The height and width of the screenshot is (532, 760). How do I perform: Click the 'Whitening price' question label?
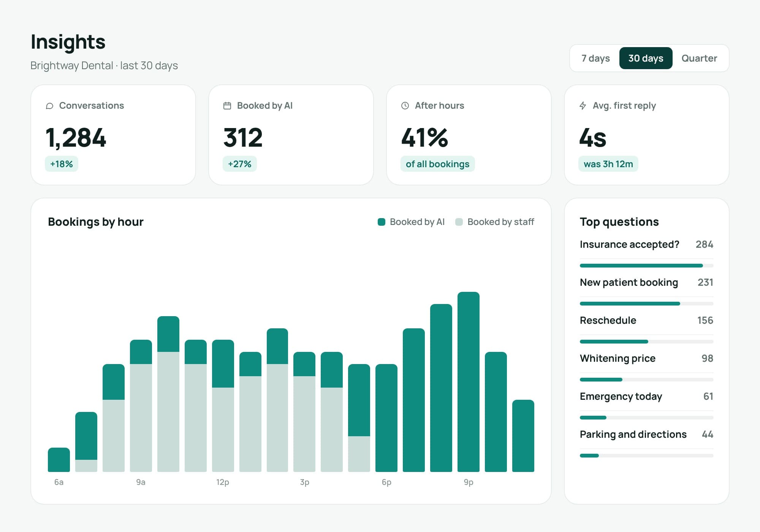point(617,358)
